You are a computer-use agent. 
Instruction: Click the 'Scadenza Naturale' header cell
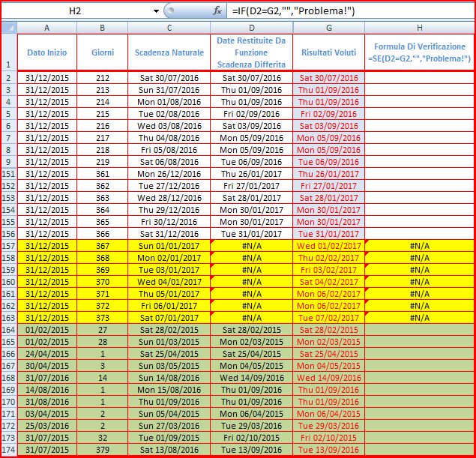coord(169,52)
